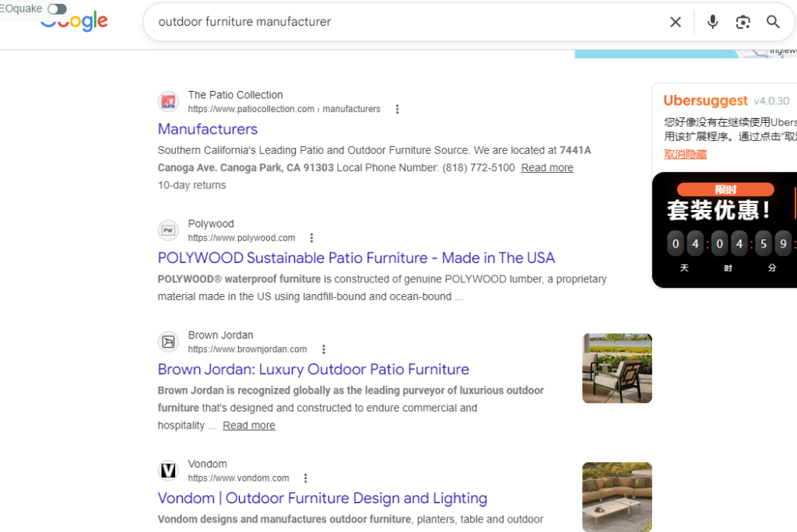Open options menu for Patio Collection result
Screen dimensions: 797x532
(398, 109)
